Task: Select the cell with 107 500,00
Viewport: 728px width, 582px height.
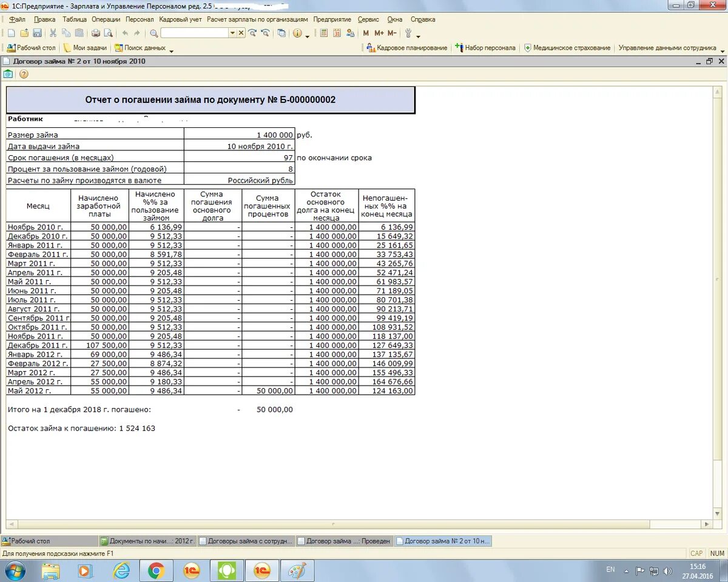Action: [99, 345]
